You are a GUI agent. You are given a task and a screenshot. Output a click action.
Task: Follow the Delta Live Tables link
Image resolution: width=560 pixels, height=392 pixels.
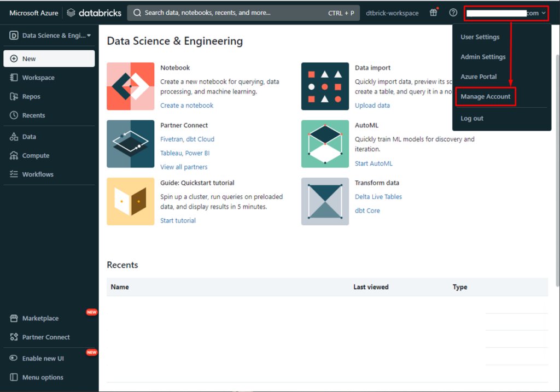[378, 197]
